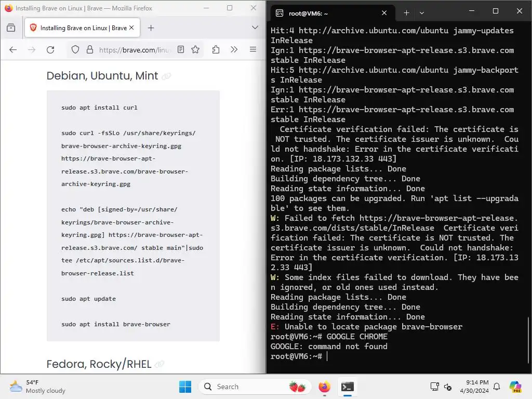Screen dimensions: 532x399
Task: Open network status tray icon
Action: pos(435,387)
